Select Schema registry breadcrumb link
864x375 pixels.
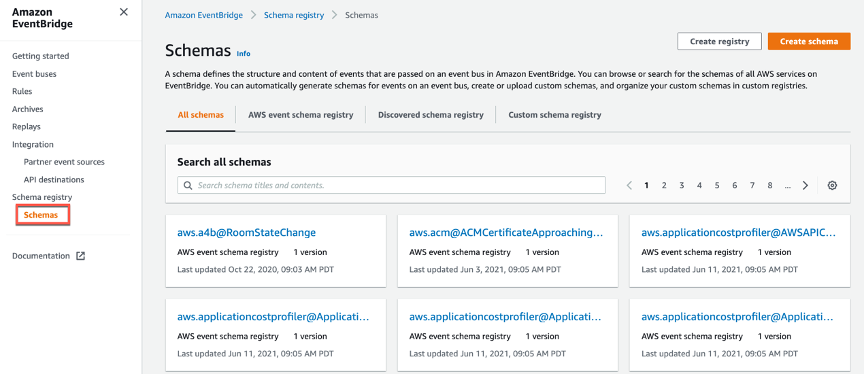[294, 15]
